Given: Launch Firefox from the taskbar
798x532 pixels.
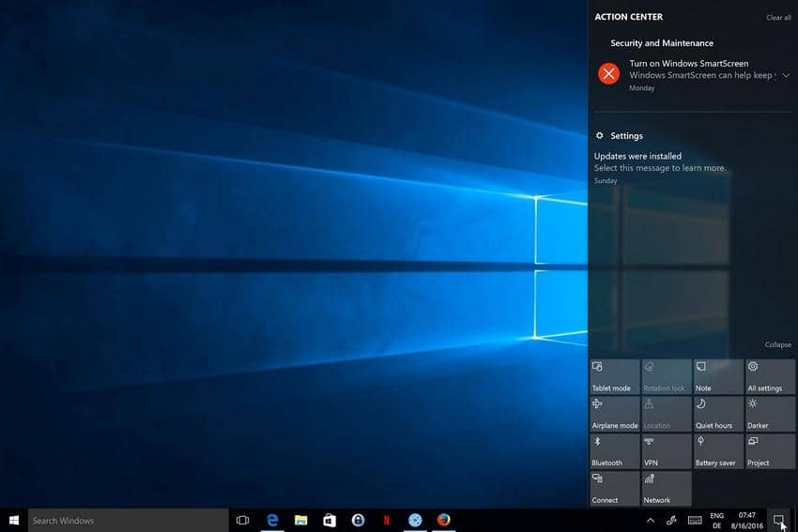Looking at the screenshot, I should pos(443,520).
